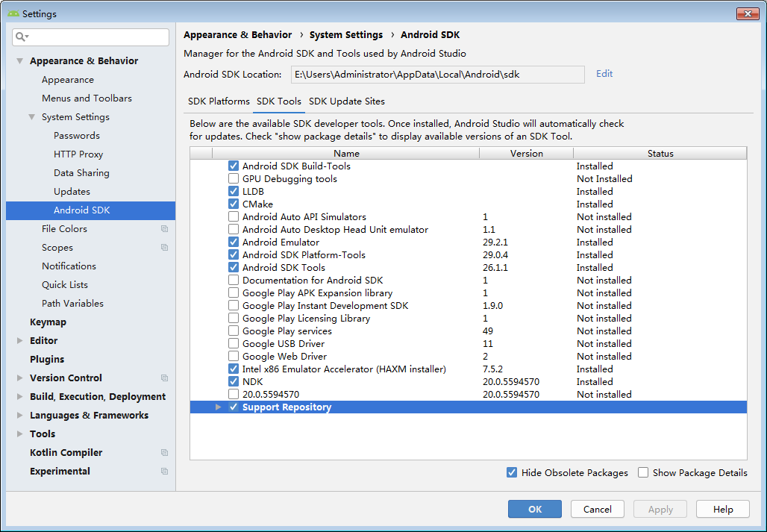Viewport: 767px width, 532px height.
Task: Select the Android Emulator row name
Action: 281,242
